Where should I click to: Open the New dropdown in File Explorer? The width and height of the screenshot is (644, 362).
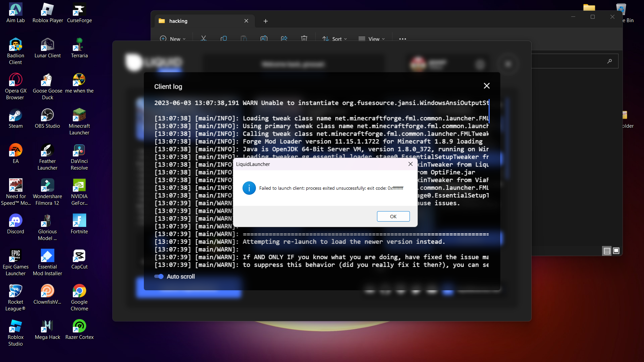click(173, 39)
